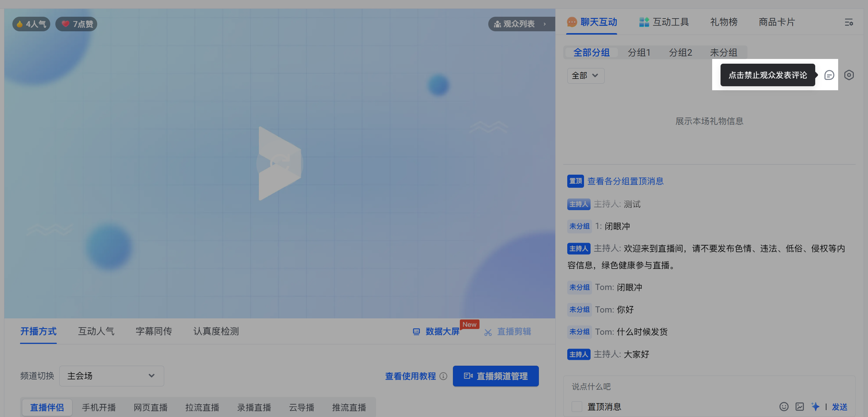Switch to the 互动工具 tab
Viewport: 868px width, 417px height.
tap(664, 22)
